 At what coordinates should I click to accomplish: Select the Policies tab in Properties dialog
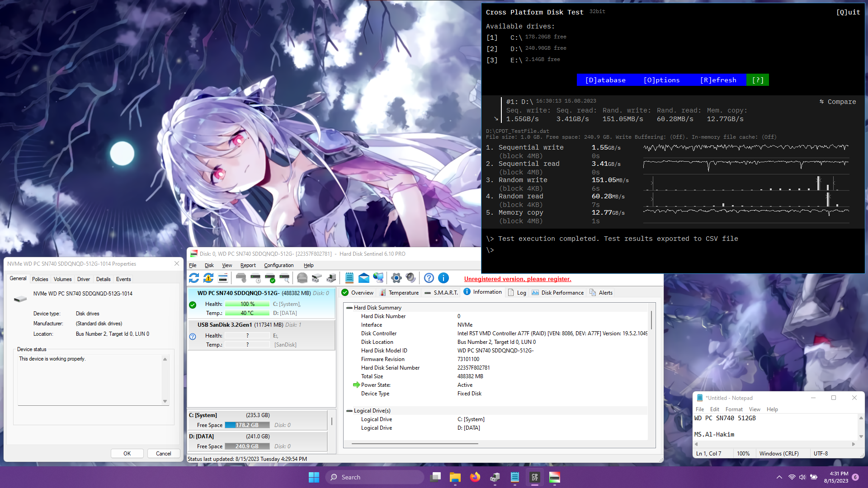click(x=40, y=279)
